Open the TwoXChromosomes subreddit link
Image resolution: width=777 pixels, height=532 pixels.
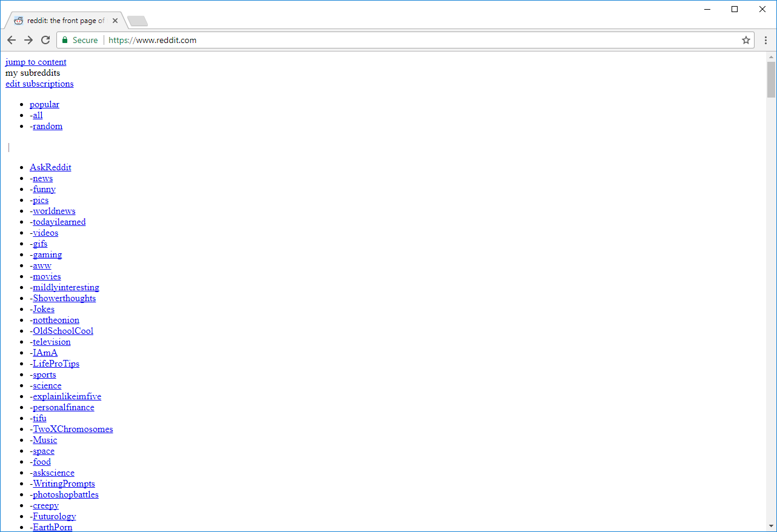[x=73, y=429]
